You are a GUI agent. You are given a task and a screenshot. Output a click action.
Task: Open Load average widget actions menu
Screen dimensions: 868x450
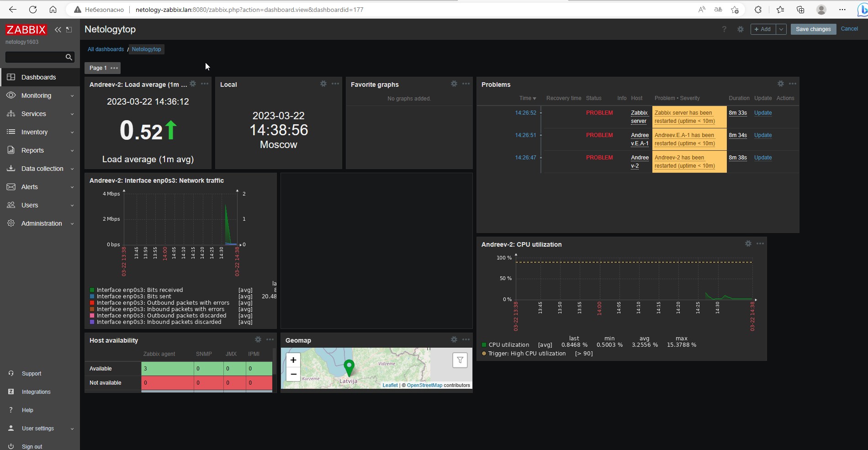pos(205,84)
